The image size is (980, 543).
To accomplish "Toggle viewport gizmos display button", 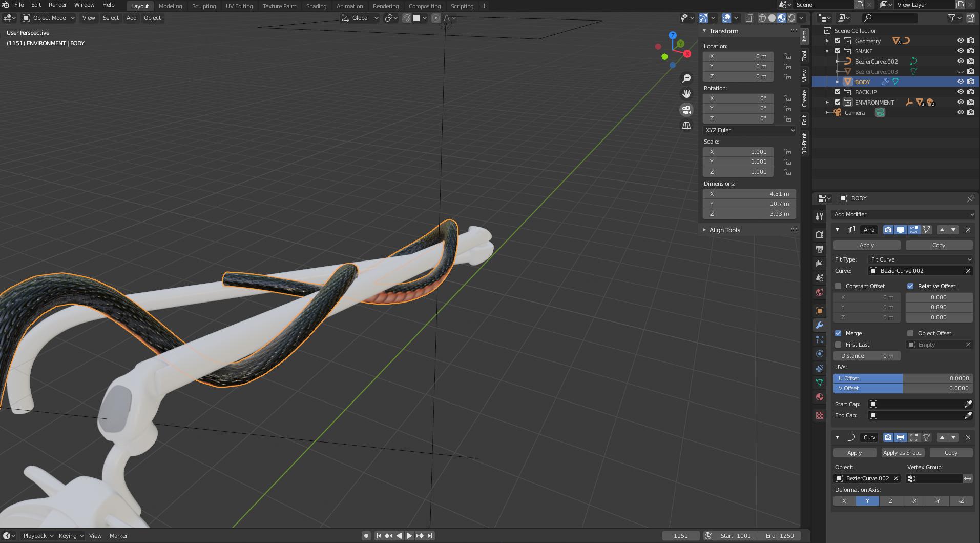I will coord(703,18).
